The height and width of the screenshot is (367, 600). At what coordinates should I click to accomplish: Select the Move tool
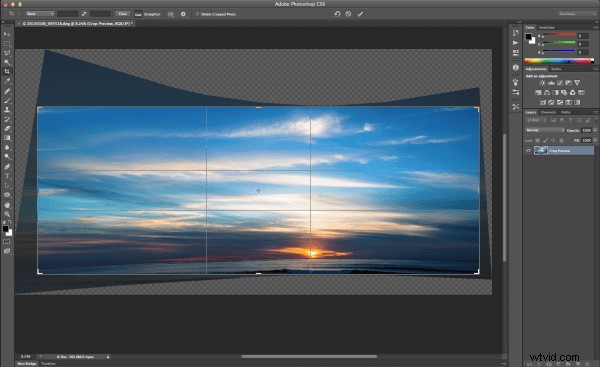[x=7, y=34]
